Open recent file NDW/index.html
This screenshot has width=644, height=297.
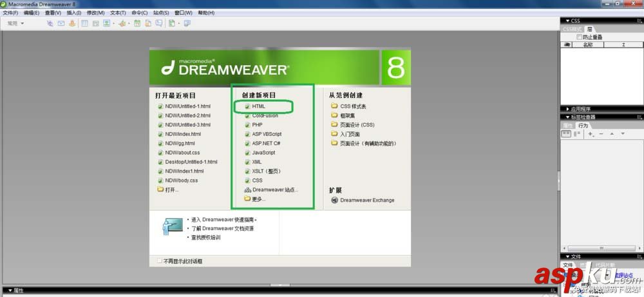coord(183,134)
